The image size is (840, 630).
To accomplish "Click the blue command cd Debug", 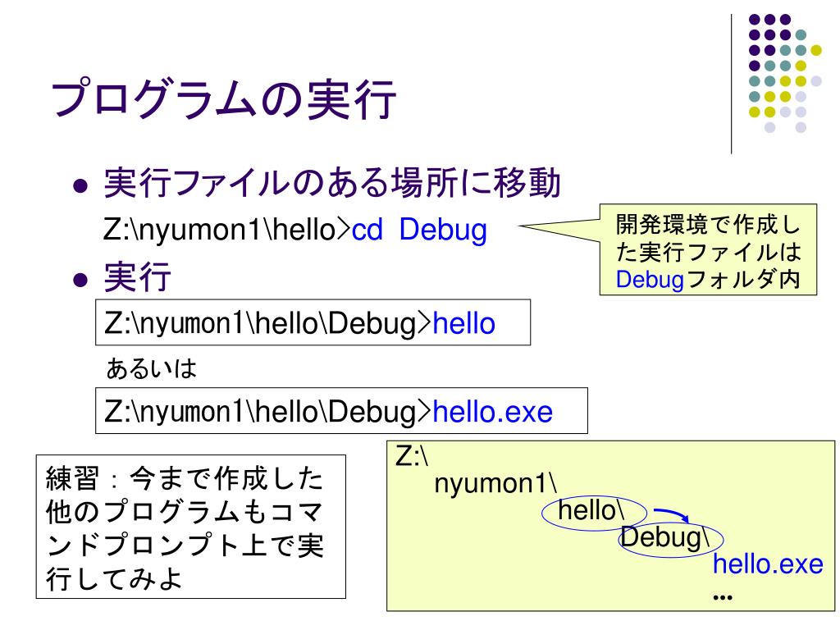I will [x=419, y=230].
